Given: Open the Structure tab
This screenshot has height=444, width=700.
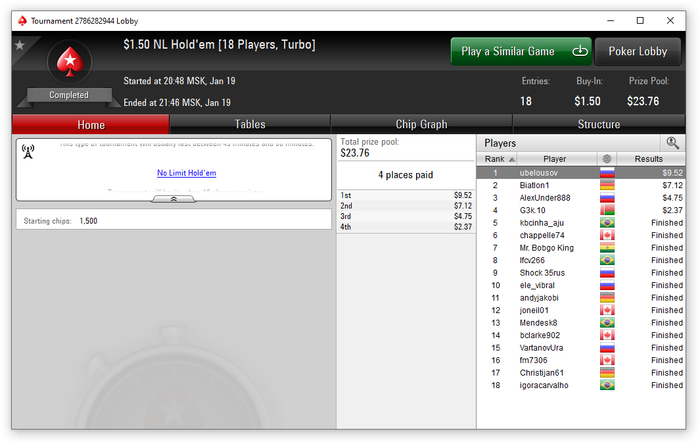Looking at the screenshot, I should pyautogui.click(x=599, y=124).
